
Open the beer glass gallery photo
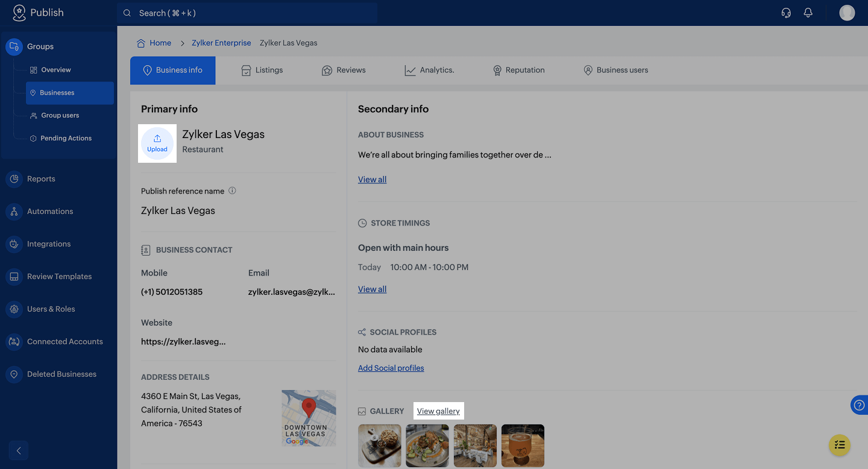tap(523, 445)
